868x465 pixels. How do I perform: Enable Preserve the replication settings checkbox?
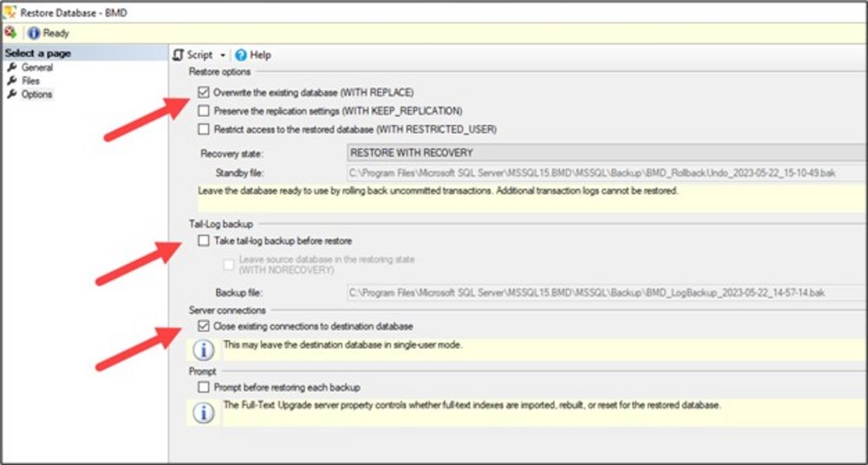204,111
